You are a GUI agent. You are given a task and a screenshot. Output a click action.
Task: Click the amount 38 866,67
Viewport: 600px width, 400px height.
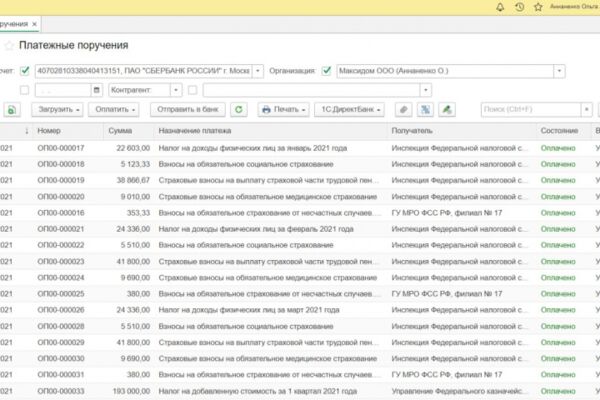(133, 180)
